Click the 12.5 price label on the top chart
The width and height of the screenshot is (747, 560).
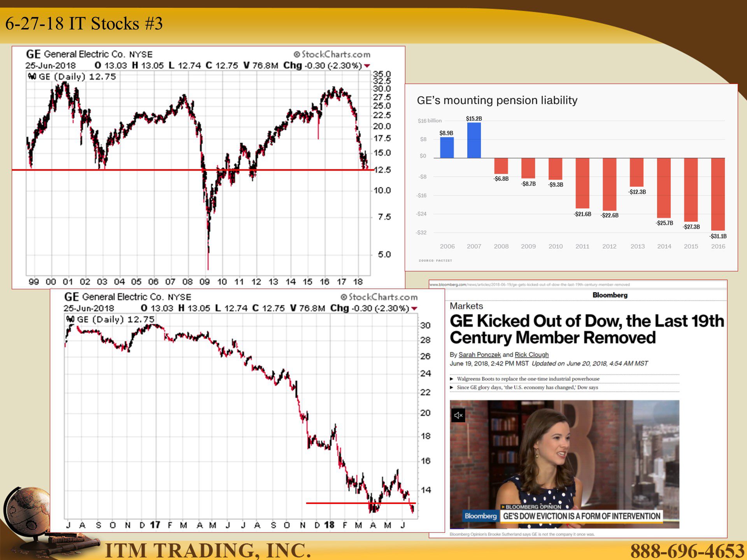click(x=382, y=170)
